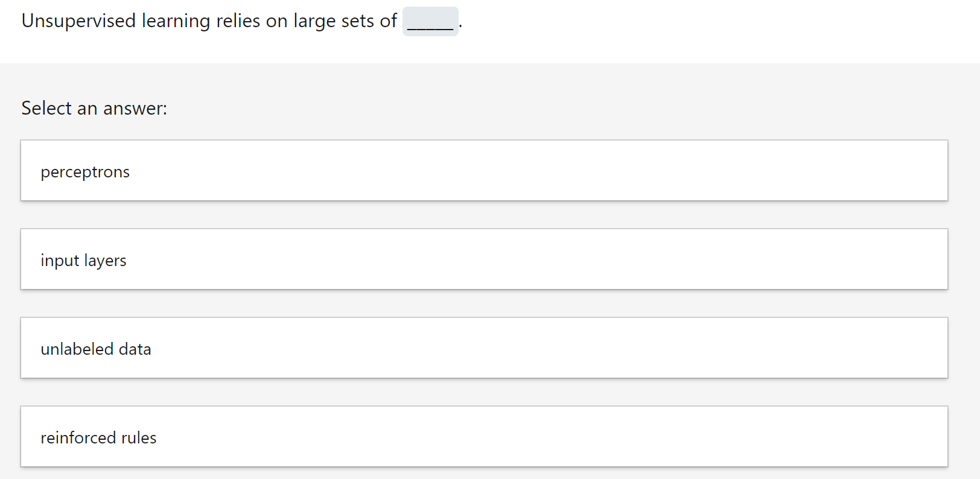Image resolution: width=980 pixels, height=479 pixels.
Task: Click the "unlabeled data" text label
Action: pyautogui.click(x=96, y=349)
